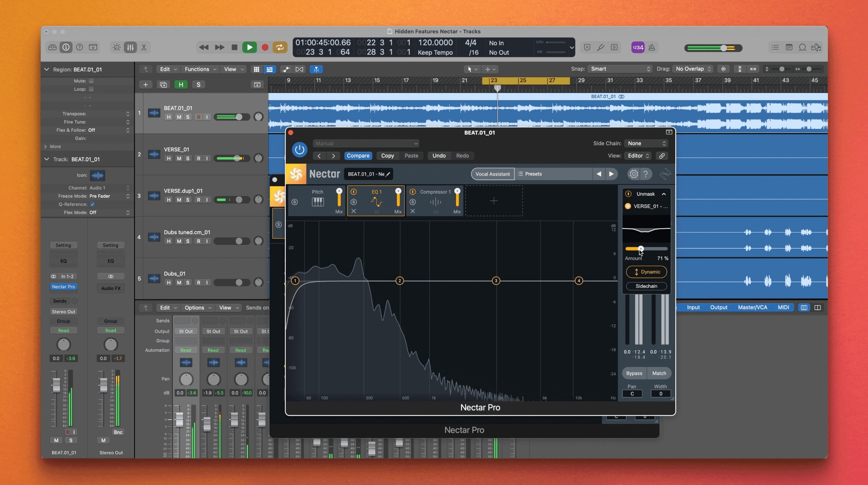
Task: Select the MIDI tab in mixer
Action: click(783, 307)
